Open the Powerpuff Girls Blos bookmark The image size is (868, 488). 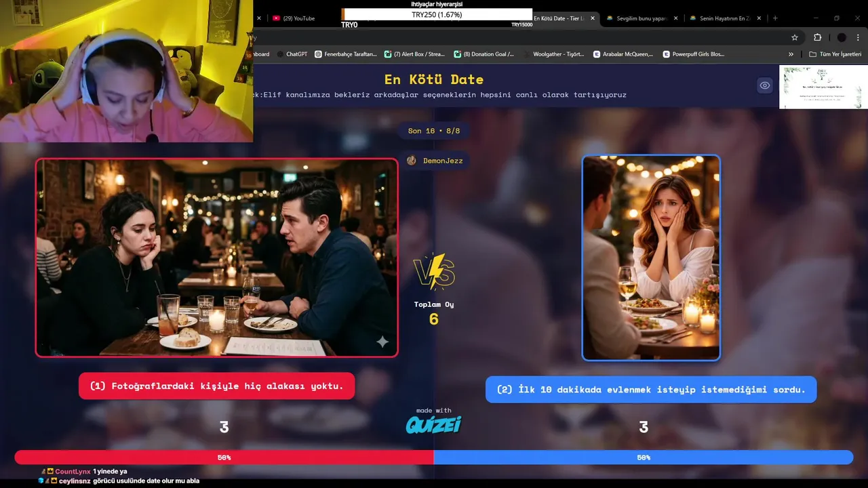click(x=694, y=54)
